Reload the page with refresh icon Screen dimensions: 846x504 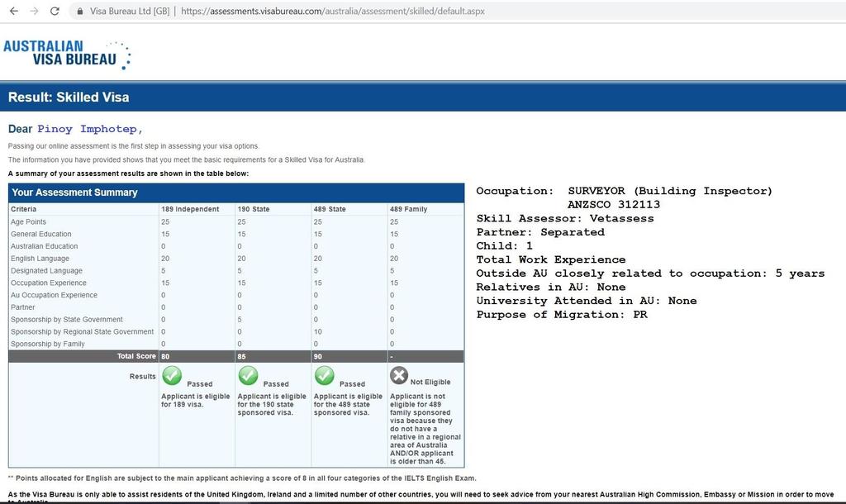click(x=55, y=12)
